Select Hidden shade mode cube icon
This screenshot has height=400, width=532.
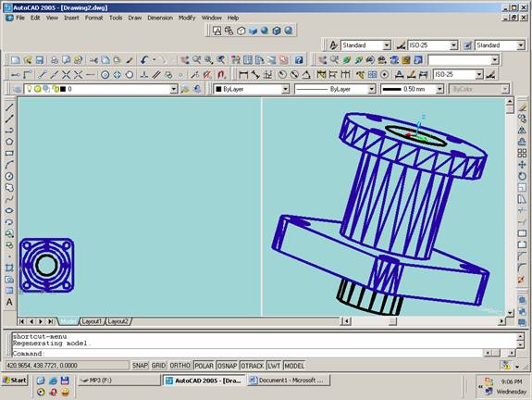(241, 31)
